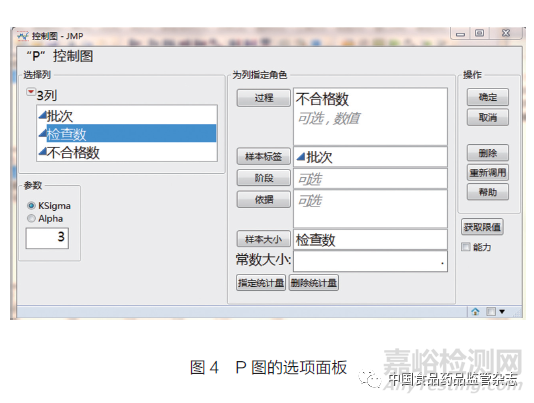The width and height of the screenshot is (534, 403).
Task: Close the 控制图 JMP window
Action: point(506,33)
